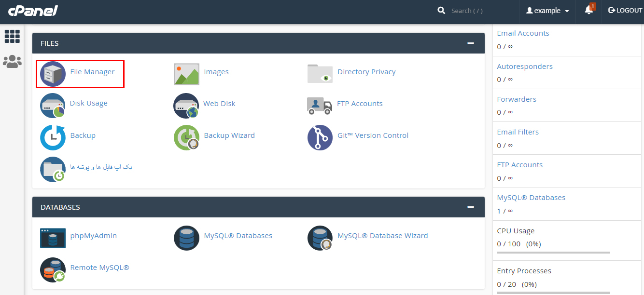Open the FTP Accounts link in Files
Screen dimensions: 644x295
pos(360,104)
